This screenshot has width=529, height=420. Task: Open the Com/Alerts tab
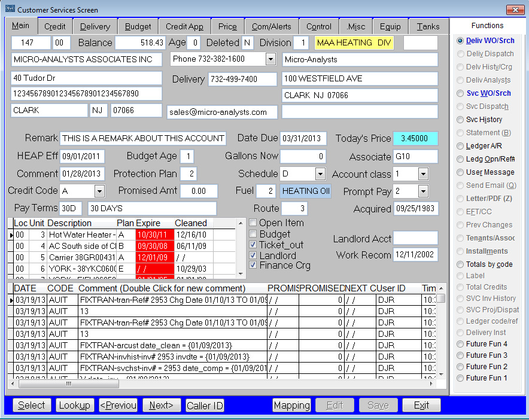[x=271, y=26]
